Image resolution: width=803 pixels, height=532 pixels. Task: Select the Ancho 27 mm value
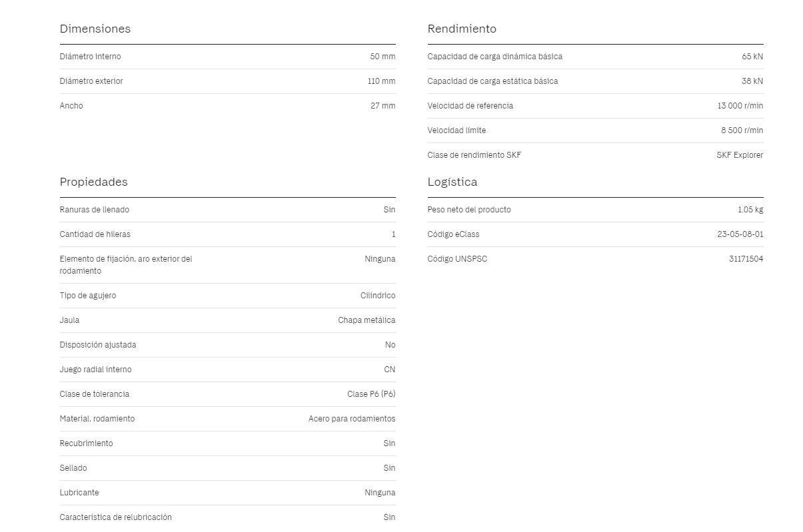tap(383, 106)
